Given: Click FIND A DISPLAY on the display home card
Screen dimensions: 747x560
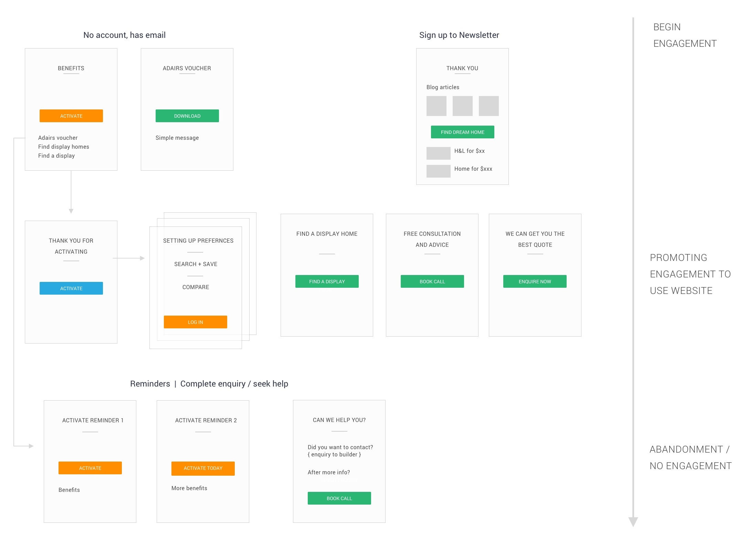Looking at the screenshot, I should [x=327, y=281].
